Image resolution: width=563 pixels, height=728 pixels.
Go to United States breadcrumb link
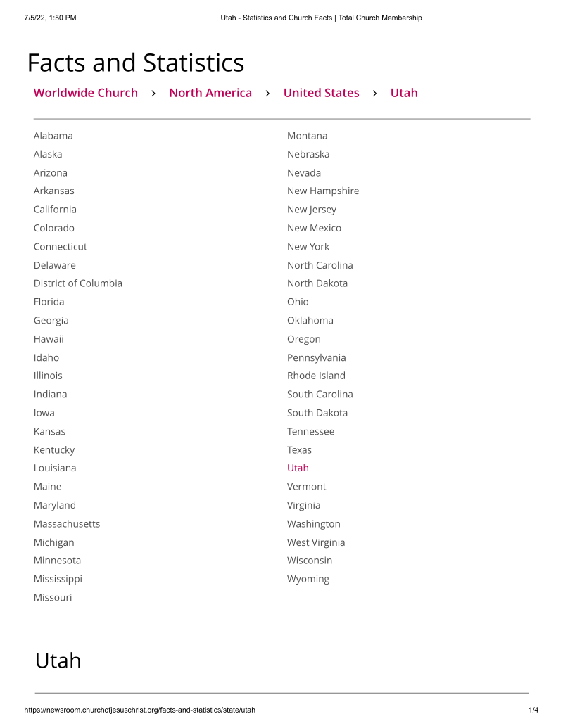tap(321, 93)
